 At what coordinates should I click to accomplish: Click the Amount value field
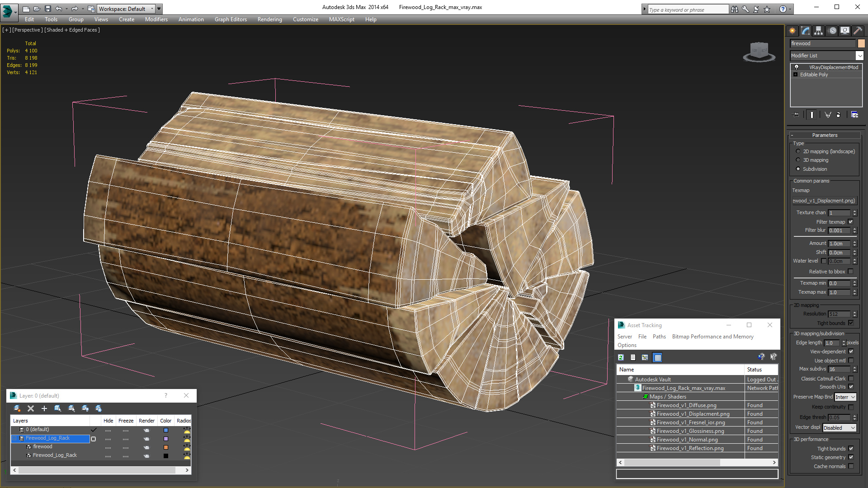coord(839,244)
